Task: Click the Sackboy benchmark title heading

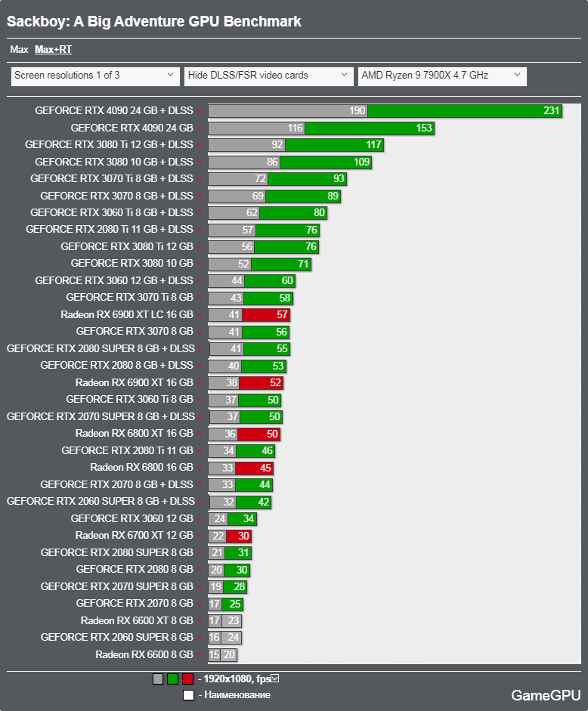Action: [x=154, y=21]
